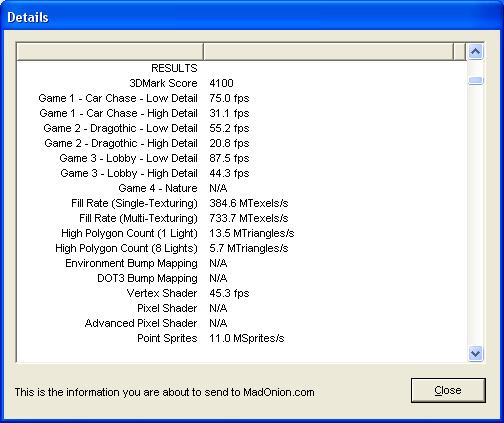The image size is (504, 423).
Task: Select the Lobby Low Detail row
Action: [x=242, y=158]
